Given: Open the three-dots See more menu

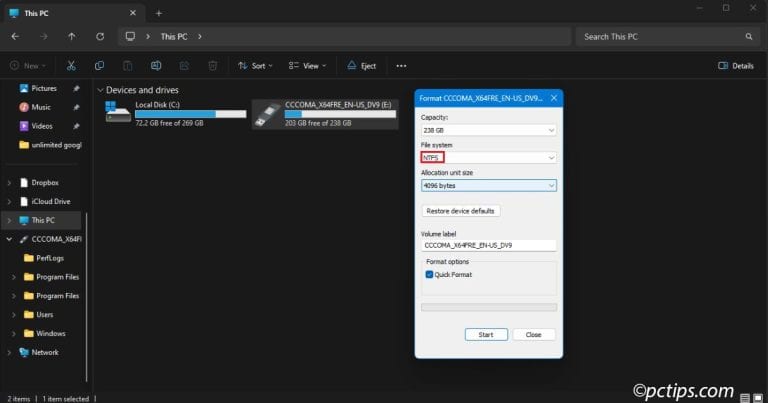Looking at the screenshot, I should [x=401, y=66].
